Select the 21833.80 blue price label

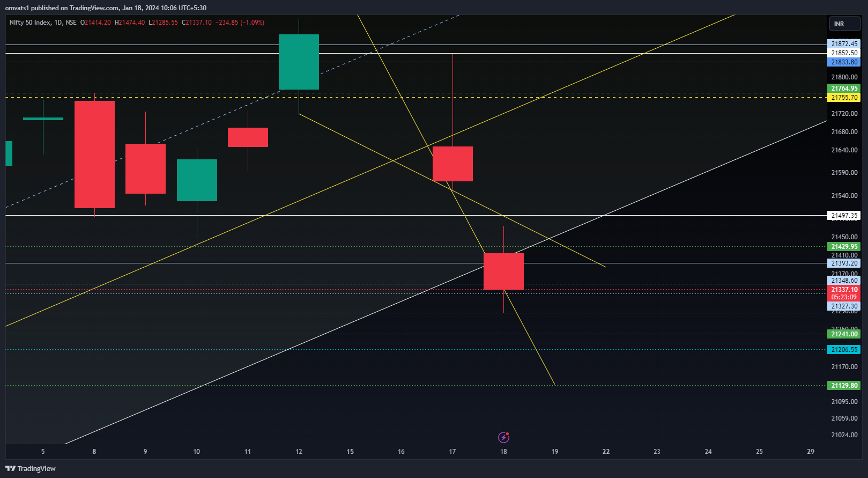point(844,62)
